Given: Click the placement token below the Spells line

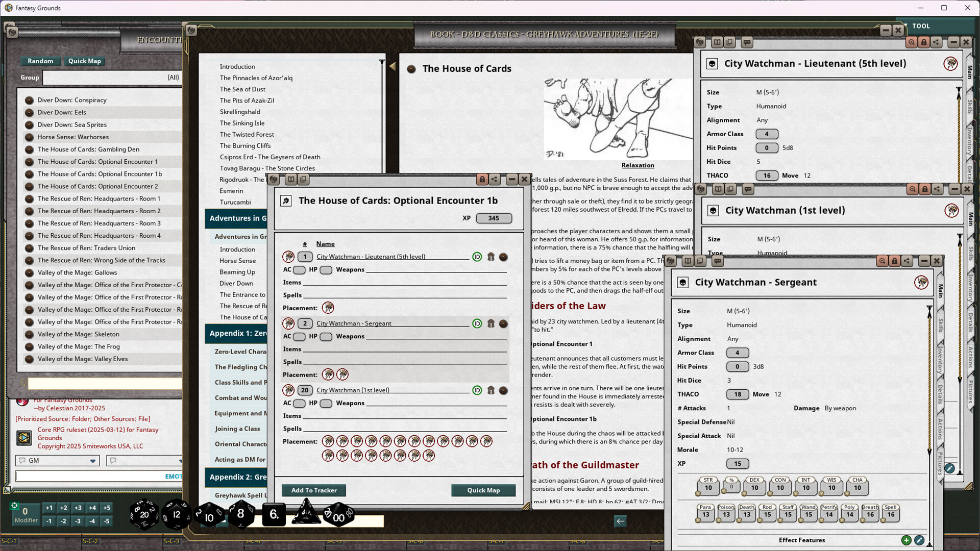Looking at the screenshot, I should [x=329, y=308].
